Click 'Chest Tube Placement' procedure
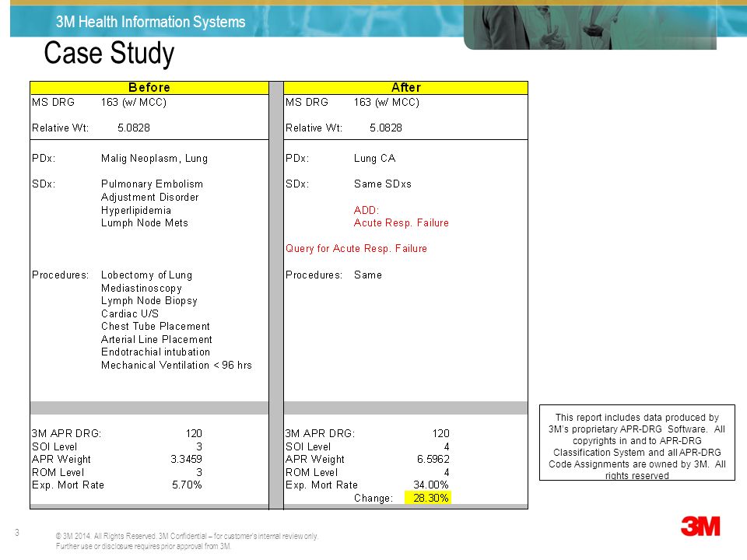Image resolution: width=747 pixels, height=560 pixels. (x=156, y=327)
